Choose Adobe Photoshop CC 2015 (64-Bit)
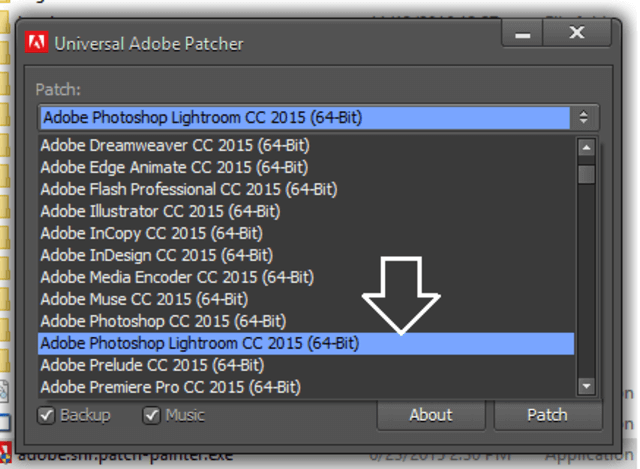The width and height of the screenshot is (640, 469). click(163, 321)
